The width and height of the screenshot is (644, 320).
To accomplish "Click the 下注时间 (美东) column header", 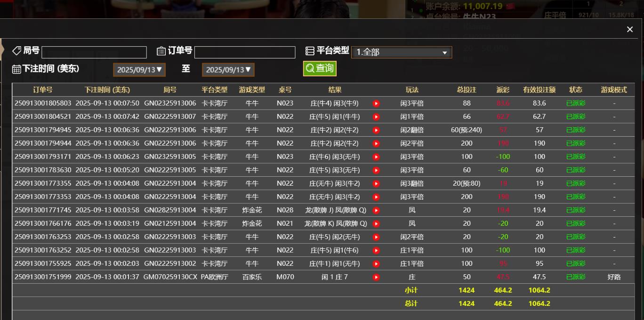I will [107, 90].
